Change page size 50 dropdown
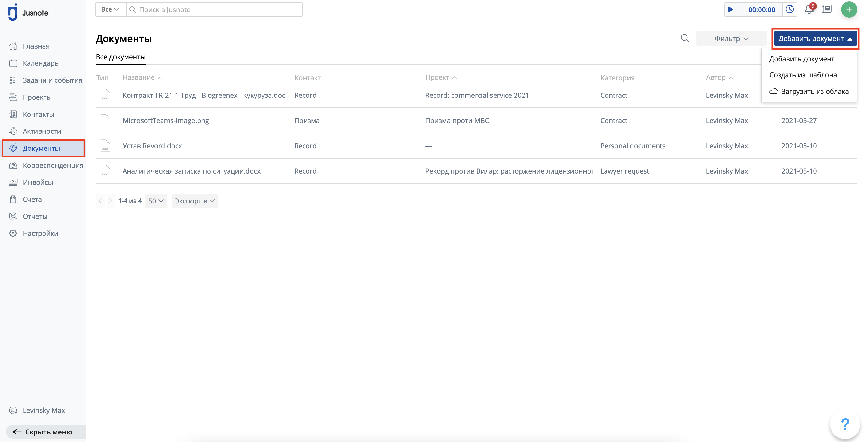This screenshot has height=442, width=868. pos(156,201)
